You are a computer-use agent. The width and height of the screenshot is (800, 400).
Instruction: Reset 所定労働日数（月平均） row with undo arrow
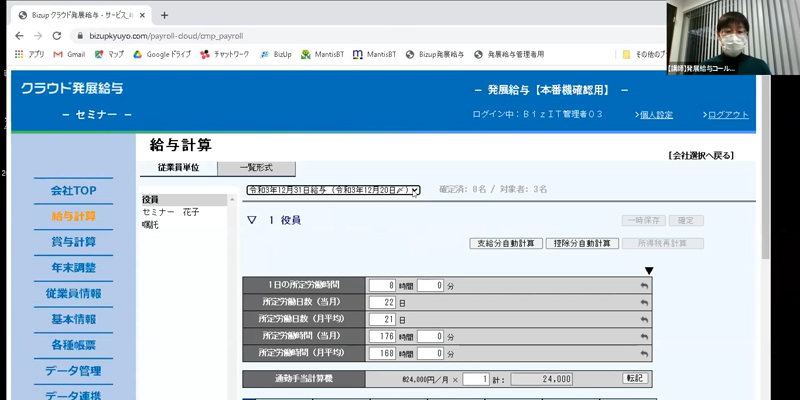pos(644,319)
